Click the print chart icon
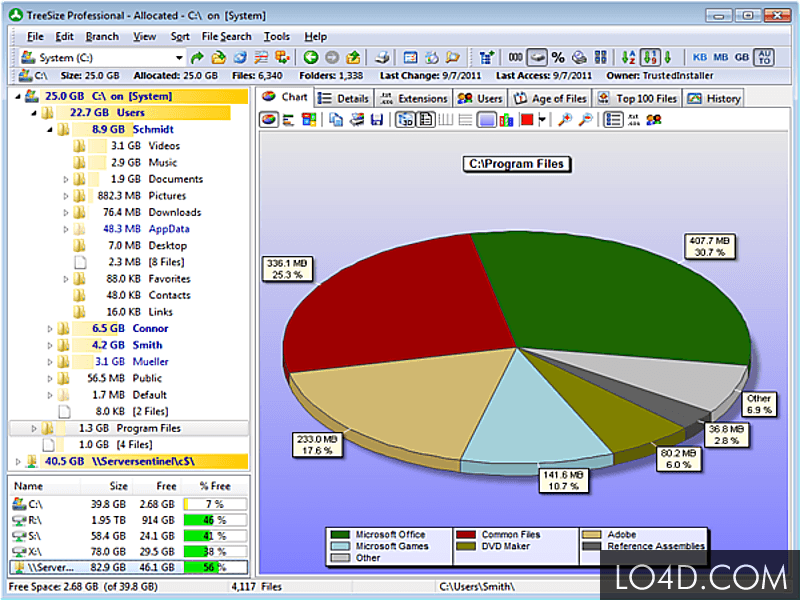The width and height of the screenshot is (800, 600). point(357,120)
